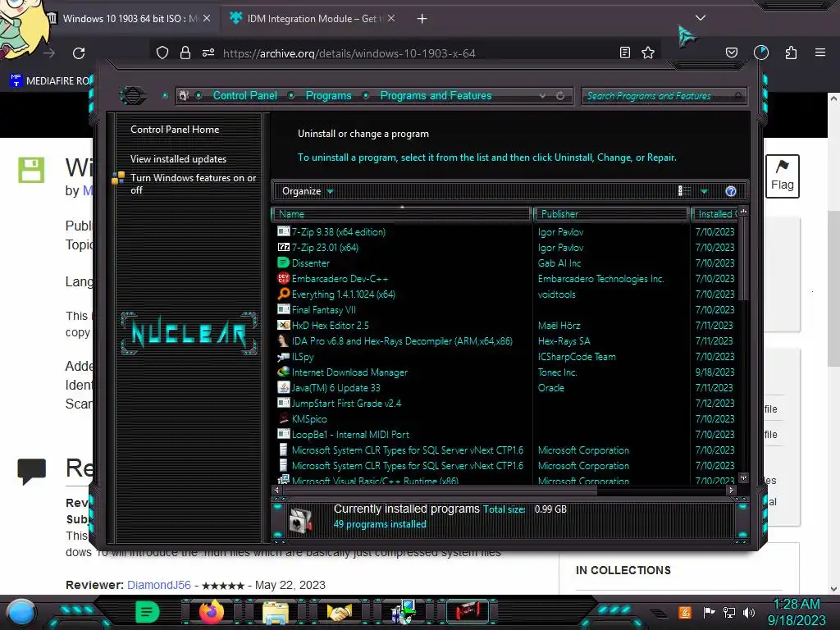
Task: Click the Start orb on the taskbar
Action: coord(21,612)
